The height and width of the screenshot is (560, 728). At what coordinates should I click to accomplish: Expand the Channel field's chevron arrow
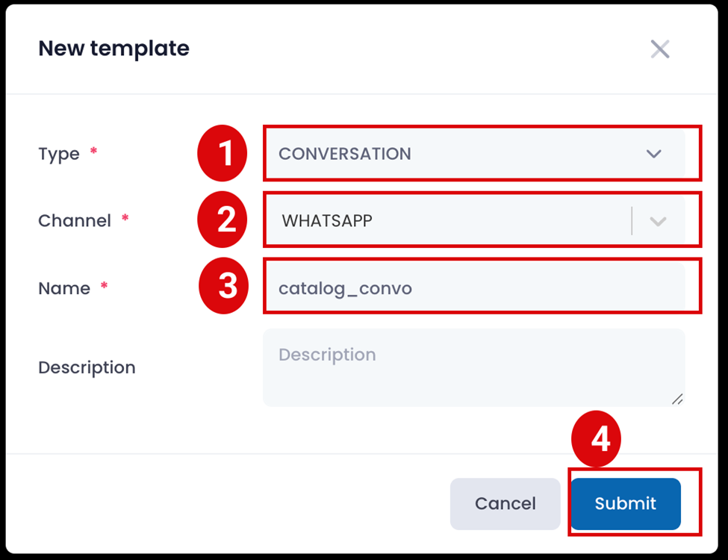pyautogui.click(x=658, y=221)
